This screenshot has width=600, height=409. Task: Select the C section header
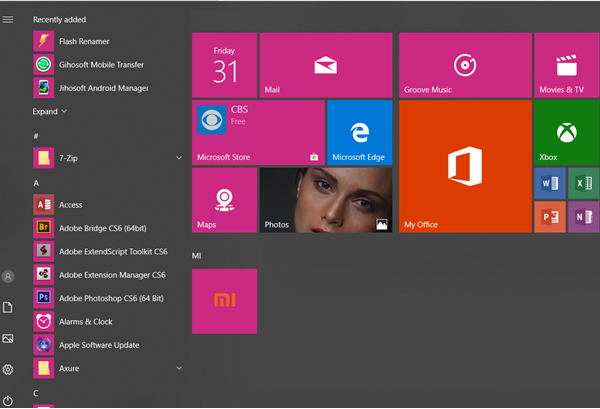(x=36, y=393)
